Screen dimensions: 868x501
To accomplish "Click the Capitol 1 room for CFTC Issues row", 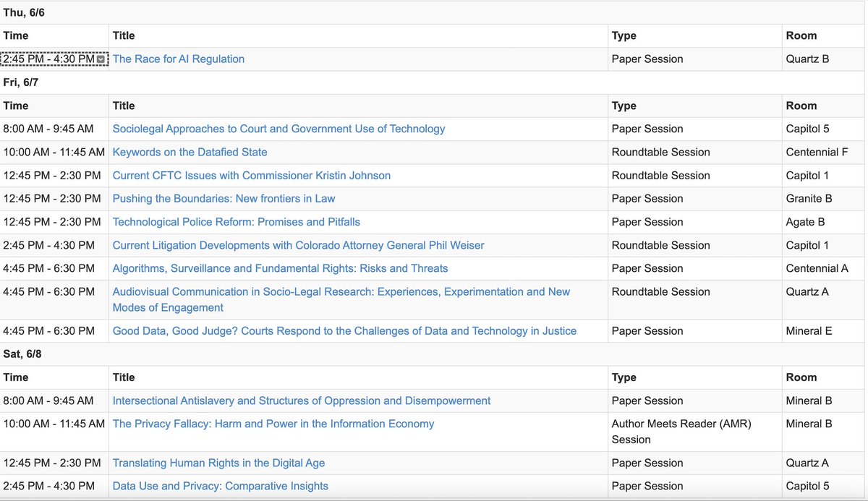I will (808, 175).
